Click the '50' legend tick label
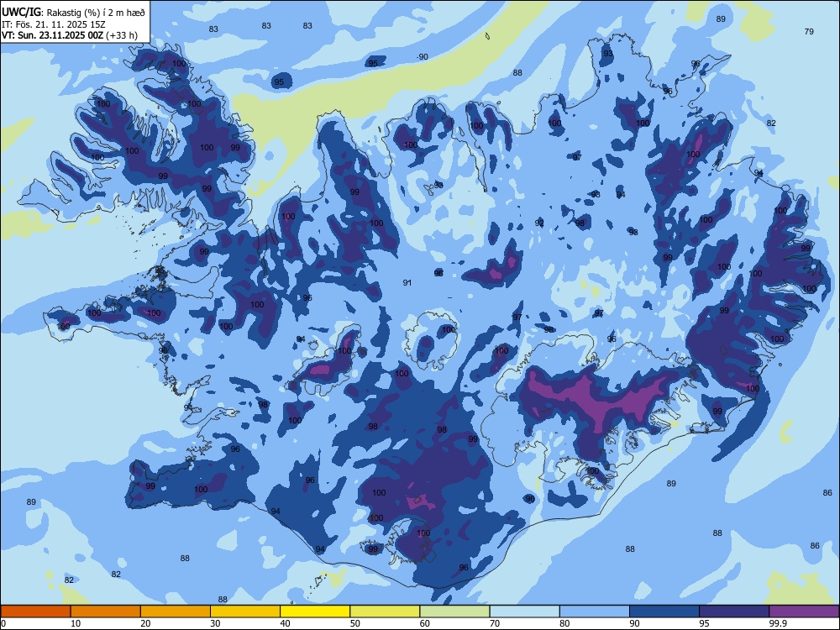This screenshot has height=630, width=840. pos(354,623)
